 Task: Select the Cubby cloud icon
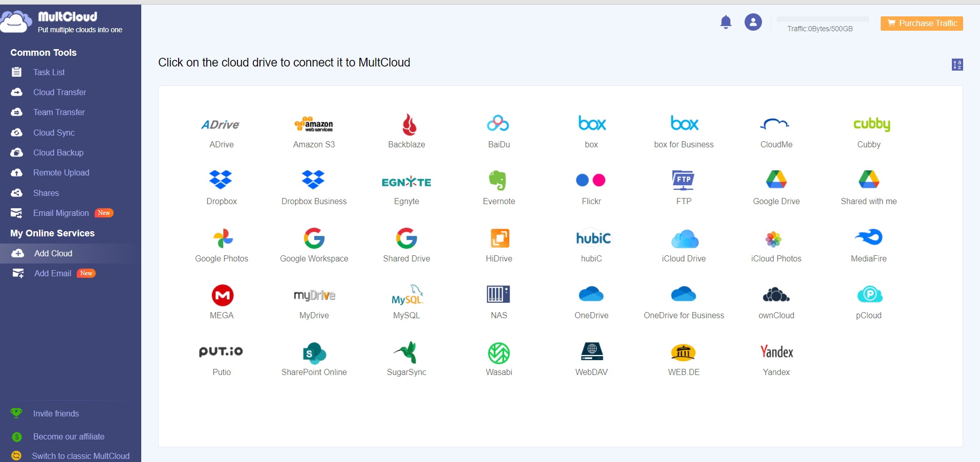coord(872,124)
